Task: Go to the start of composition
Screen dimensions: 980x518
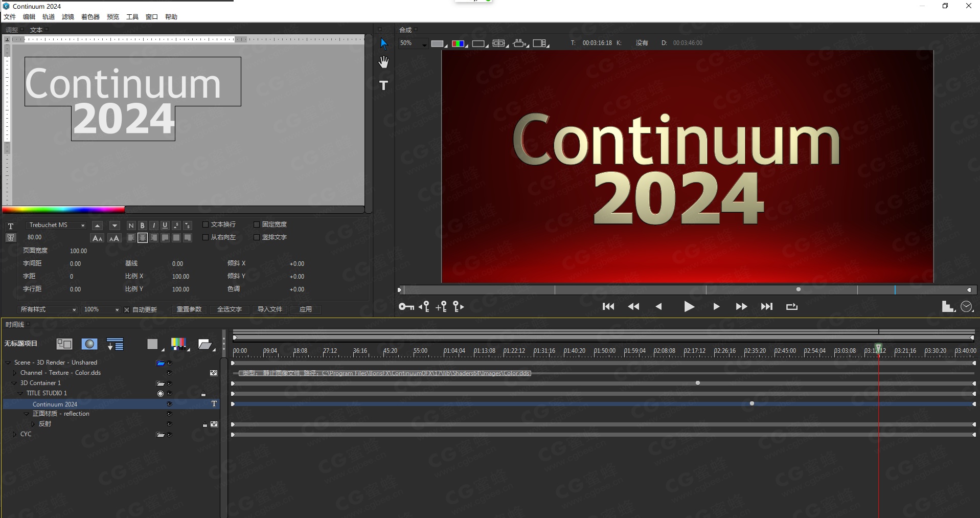Action: tap(608, 307)
